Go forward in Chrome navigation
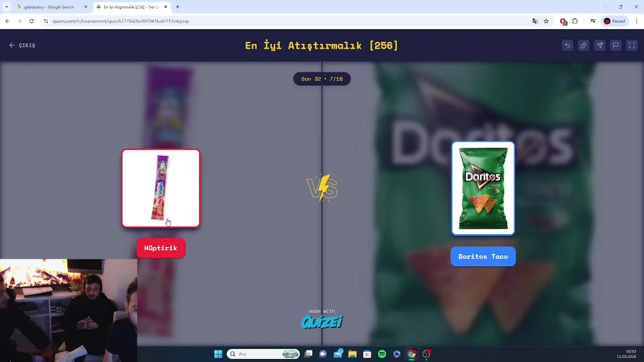The height and width of the screenshot is (362, 644). coord(19,21)
